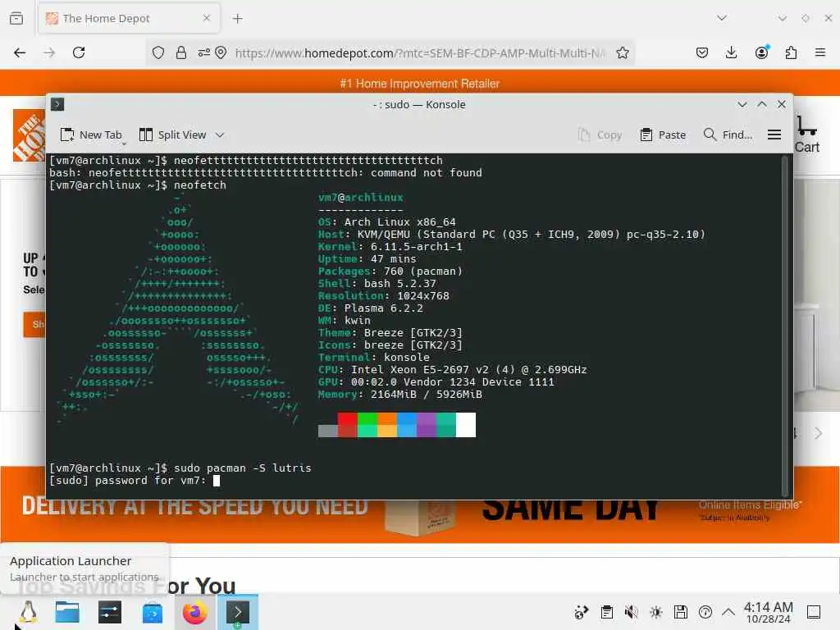
Task: Open System Settings from taskbar
Action: (x=110, y=612)
